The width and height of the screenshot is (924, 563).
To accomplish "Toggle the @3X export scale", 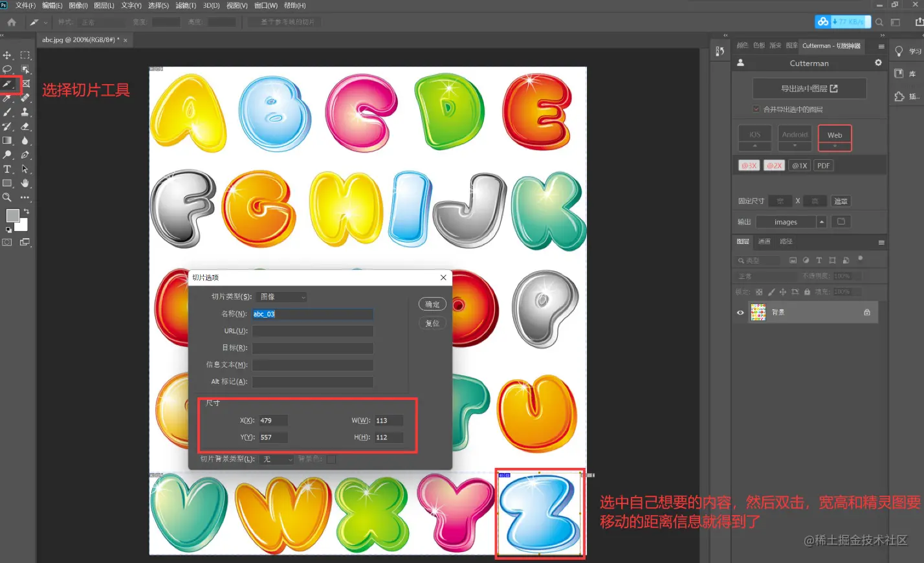I will click(x=749, y=166).
